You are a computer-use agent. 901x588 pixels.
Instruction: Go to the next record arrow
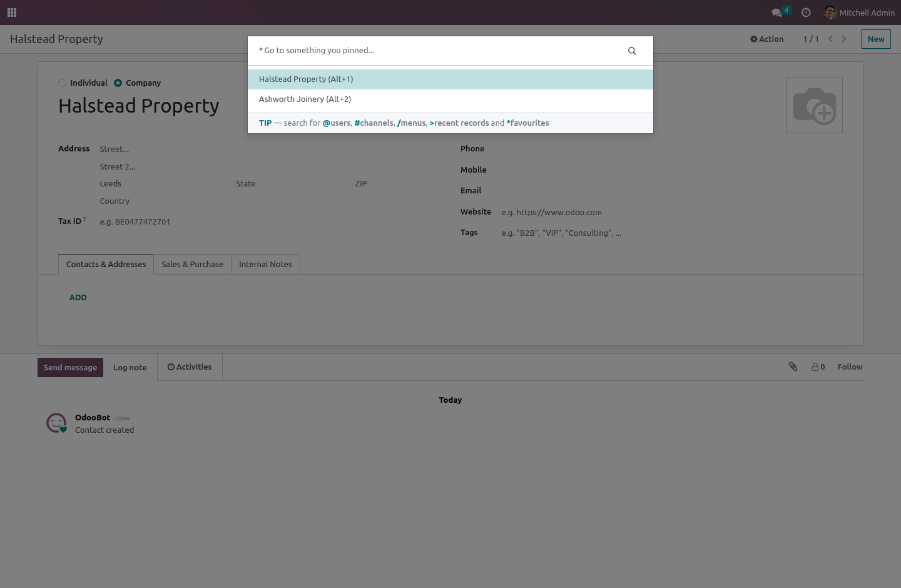coord(844,39)
